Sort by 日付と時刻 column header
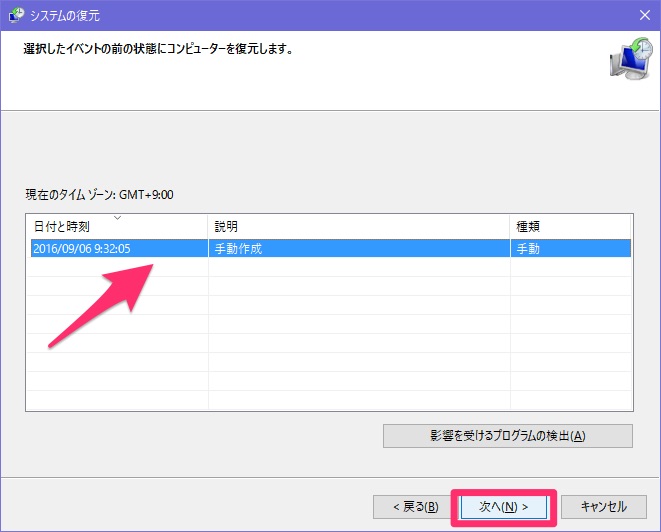This screenshot has width=661, height=532. click(x=117, y=226)
